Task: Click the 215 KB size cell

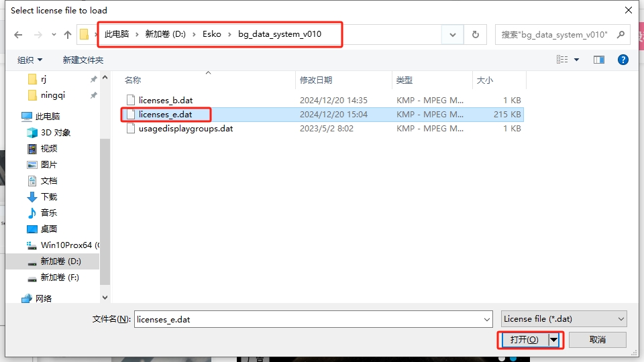Action: (507, 115)
